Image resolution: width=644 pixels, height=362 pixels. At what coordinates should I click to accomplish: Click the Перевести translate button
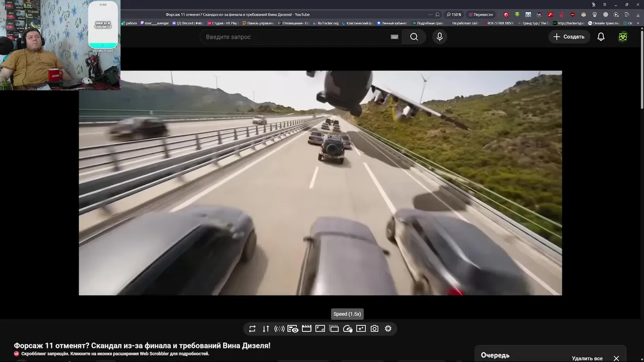pyautogui.click(x=480, y=15)
